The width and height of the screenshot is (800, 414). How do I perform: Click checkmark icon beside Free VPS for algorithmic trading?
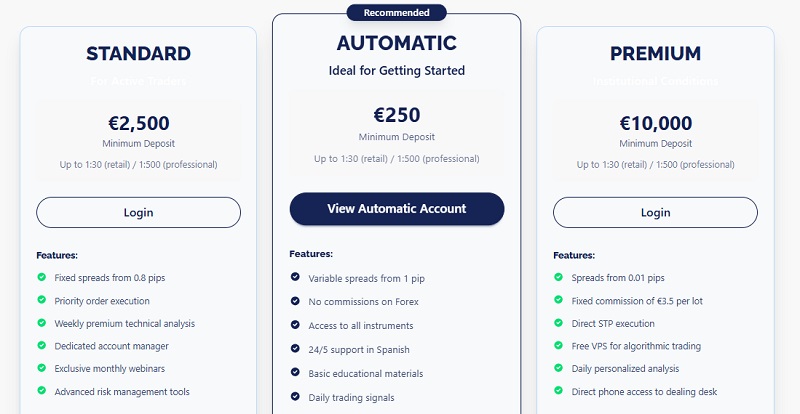(x=559, y=346)
